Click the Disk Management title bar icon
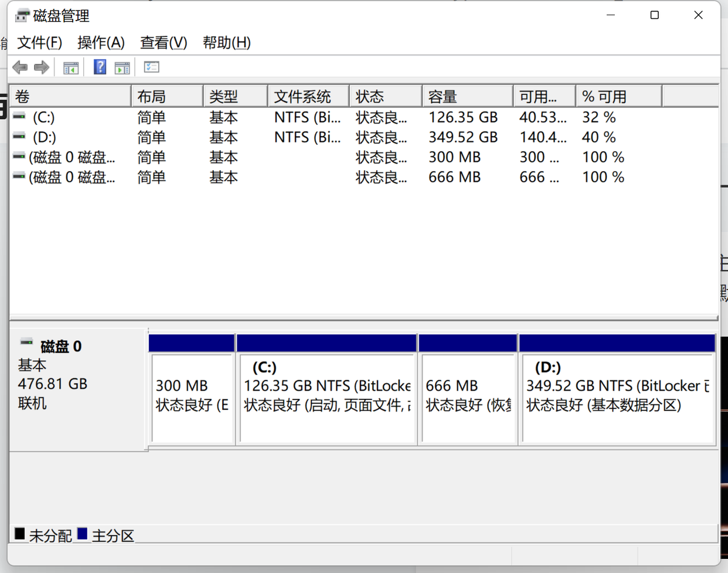The height and width of the screenshot is (573, 728). point(22,15)
